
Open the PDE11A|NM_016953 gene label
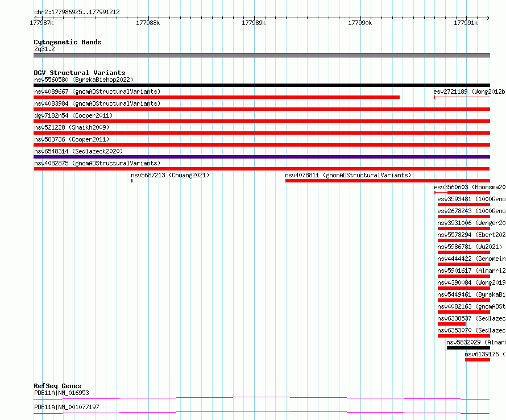(x=61, y=393)
